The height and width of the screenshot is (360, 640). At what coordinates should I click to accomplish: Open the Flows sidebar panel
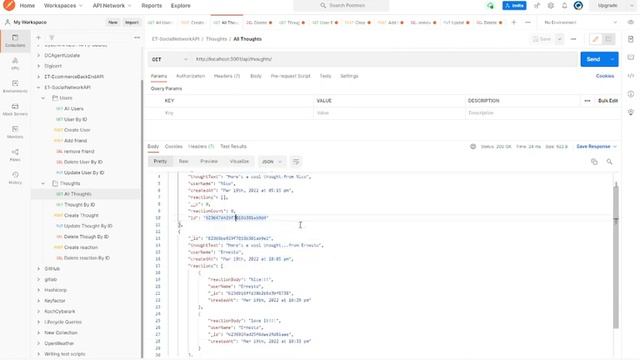pos(15,155)
